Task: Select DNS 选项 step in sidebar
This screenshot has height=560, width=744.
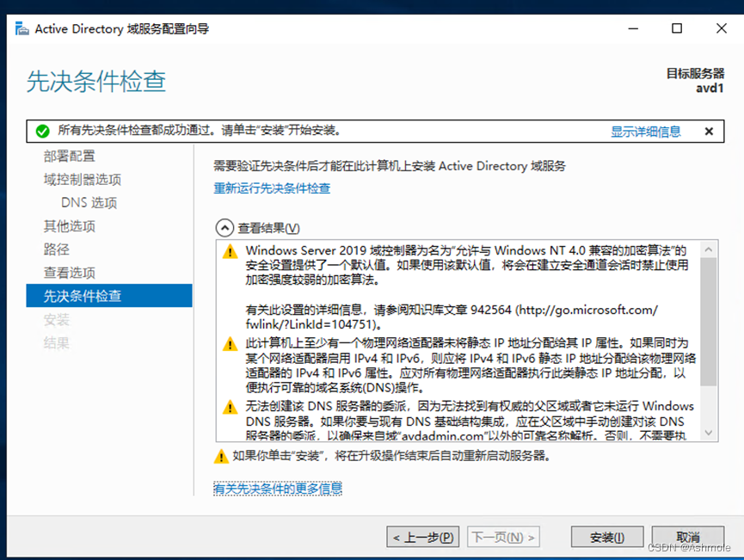Action: pos(89,203)
